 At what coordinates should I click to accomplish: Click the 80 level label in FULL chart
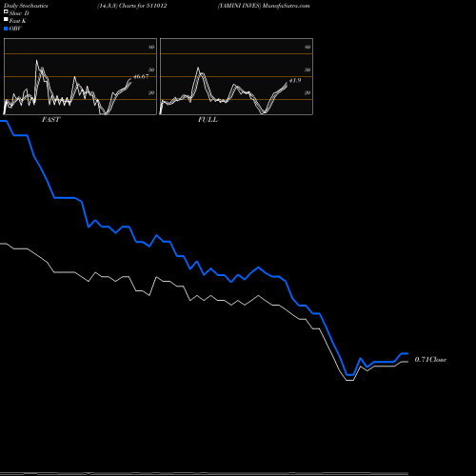pyautogui.click(x=307, y=47)
